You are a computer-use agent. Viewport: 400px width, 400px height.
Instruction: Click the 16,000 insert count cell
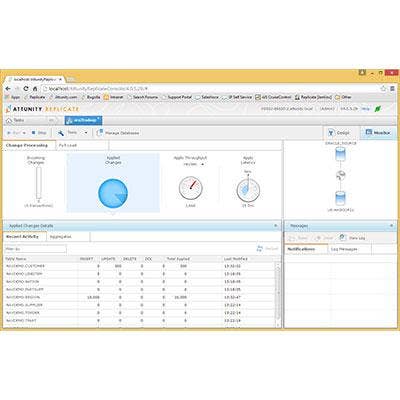click(x=93, y=297)
